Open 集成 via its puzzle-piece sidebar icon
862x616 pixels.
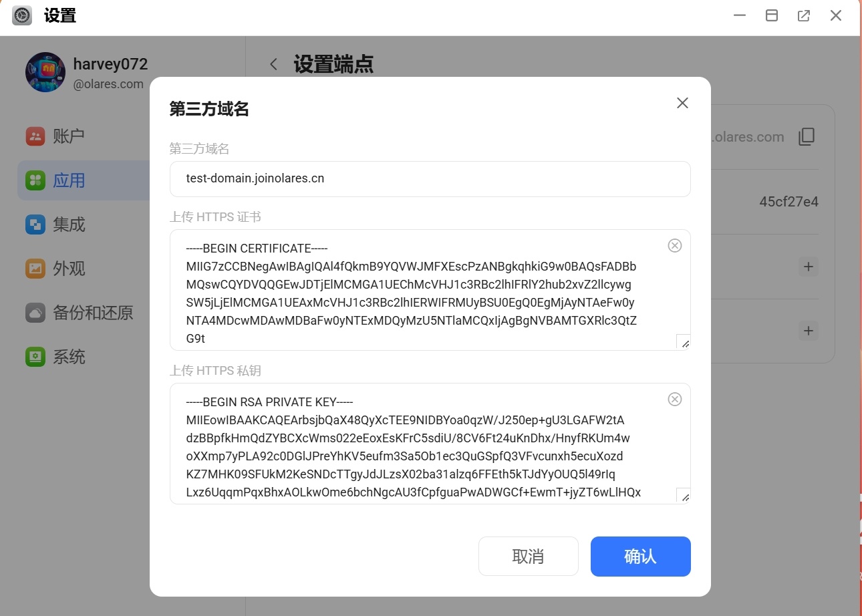(x=36, y=224)
